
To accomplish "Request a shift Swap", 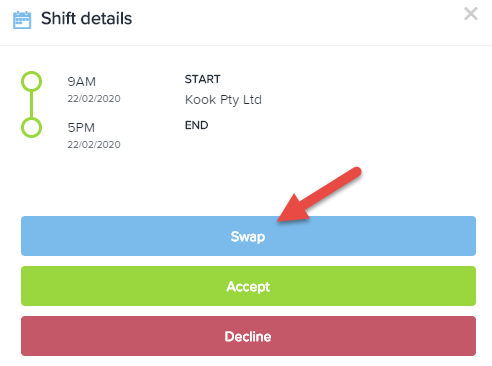I will coord(248,236).
